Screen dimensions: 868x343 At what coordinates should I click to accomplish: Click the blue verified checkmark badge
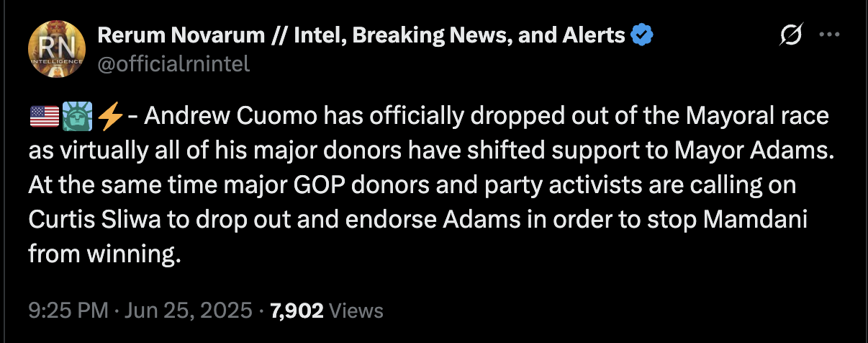click(x=642, y=34)
